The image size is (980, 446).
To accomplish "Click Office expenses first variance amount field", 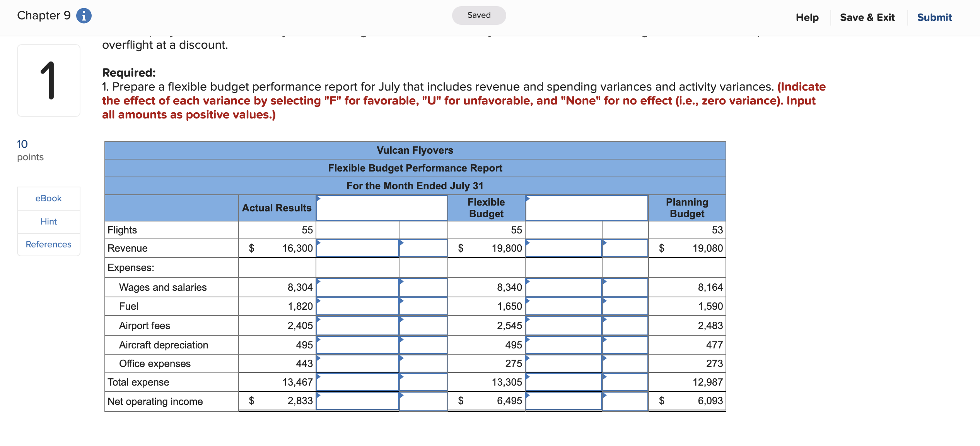I will [357, 364].
